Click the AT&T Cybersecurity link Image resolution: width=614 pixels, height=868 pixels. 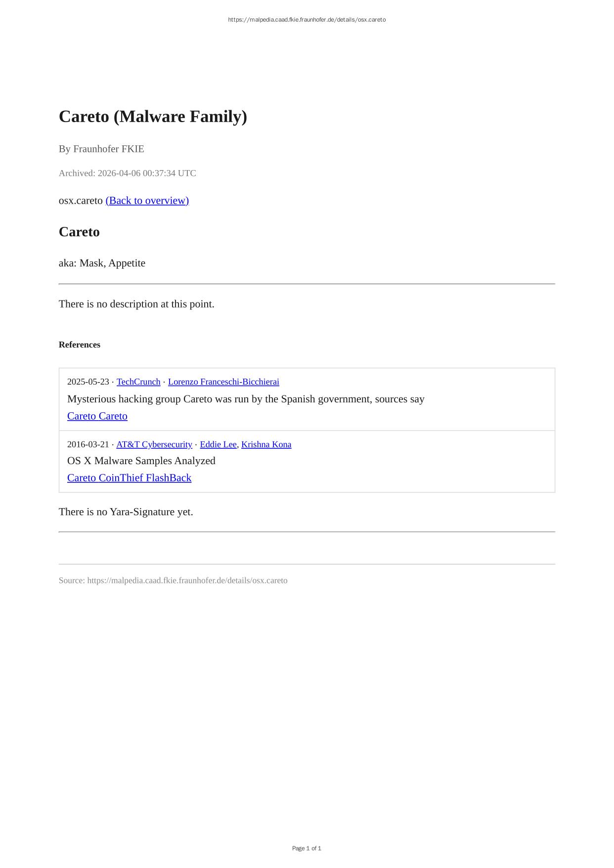point(154,444)
